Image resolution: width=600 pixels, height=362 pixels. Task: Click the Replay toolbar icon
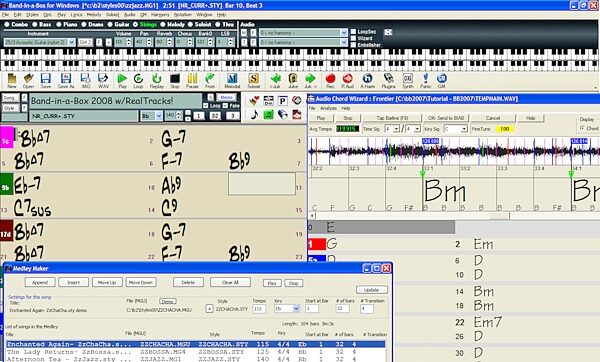(x=157, y=79)
